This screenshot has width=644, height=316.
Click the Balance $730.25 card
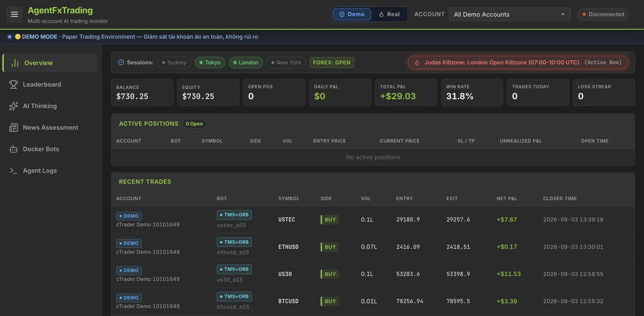tap(142, 92)
